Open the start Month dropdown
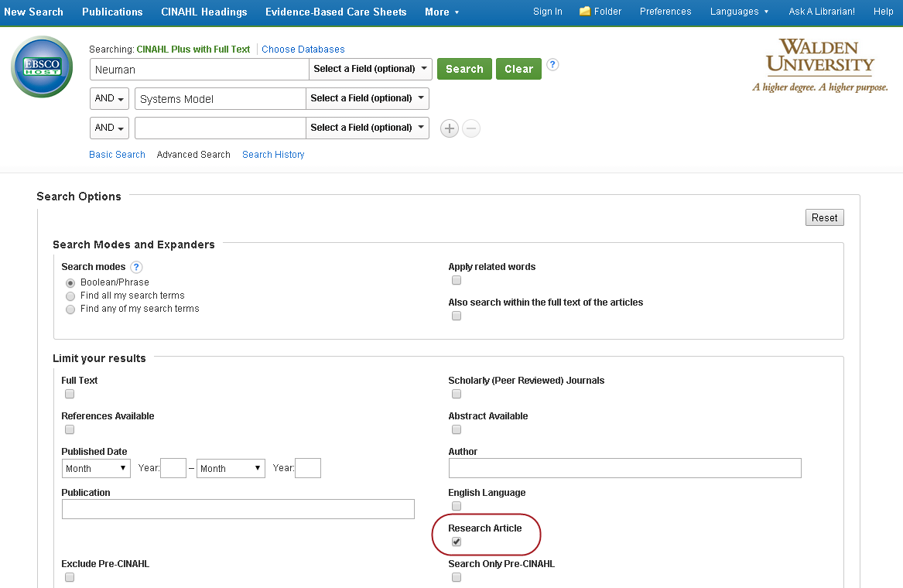Image resolution: width=903 pixels, height=588 pixels. click(x=96, y=468)
